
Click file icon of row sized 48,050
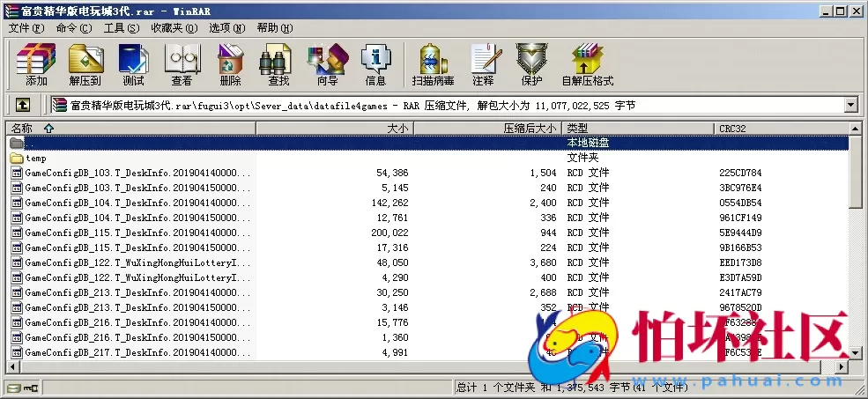[x=17, y=262]
